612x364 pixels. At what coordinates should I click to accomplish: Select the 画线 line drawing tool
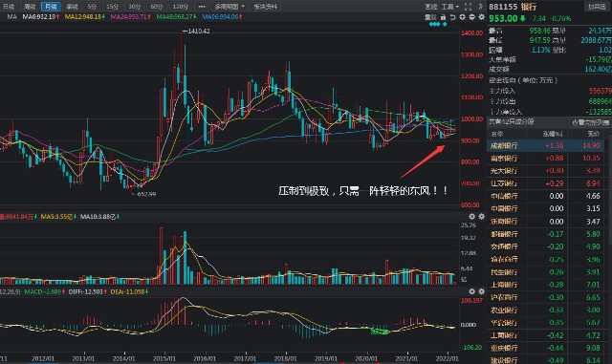pyautogui.click(x=431, y=7)
